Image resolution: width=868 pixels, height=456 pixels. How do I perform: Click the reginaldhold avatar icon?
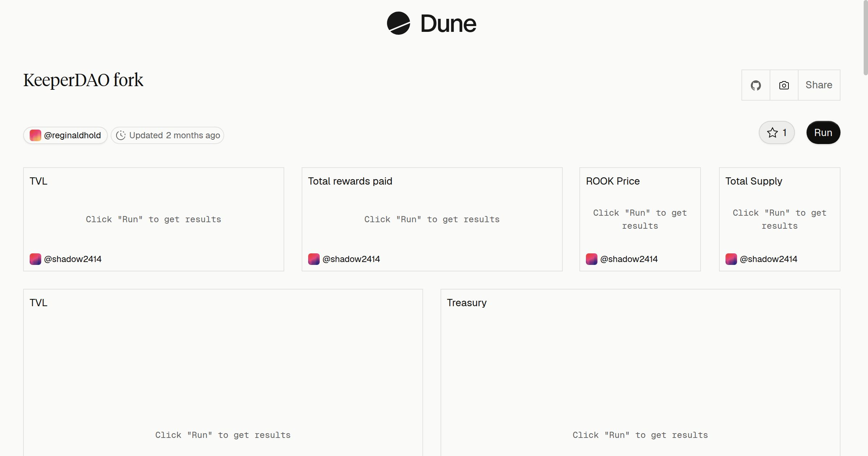[x=35, y=135]
